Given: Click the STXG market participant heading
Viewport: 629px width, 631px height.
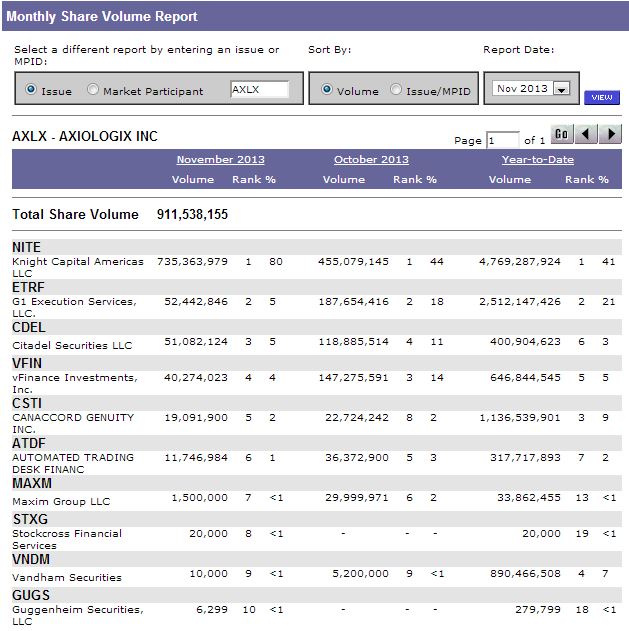Looking at the screenshot, I should click(x=30, y=519).
